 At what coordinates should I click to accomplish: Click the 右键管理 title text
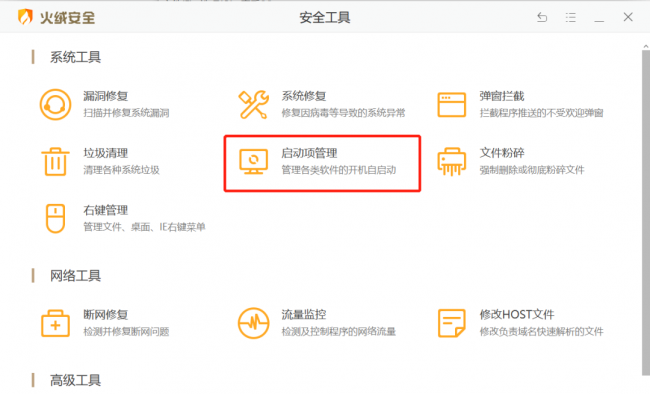point(106,210)
